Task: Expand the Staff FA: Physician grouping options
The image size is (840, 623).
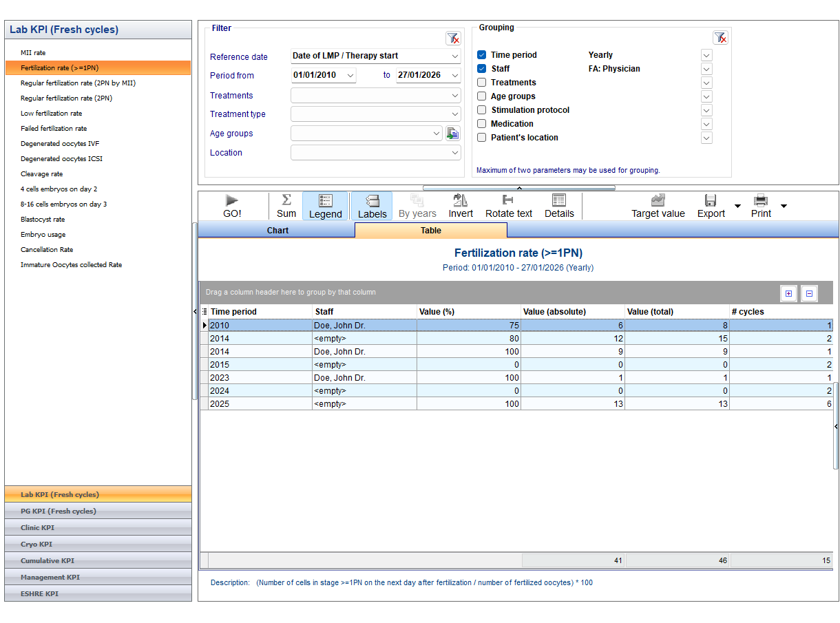Action: click(x=706, y=69)
